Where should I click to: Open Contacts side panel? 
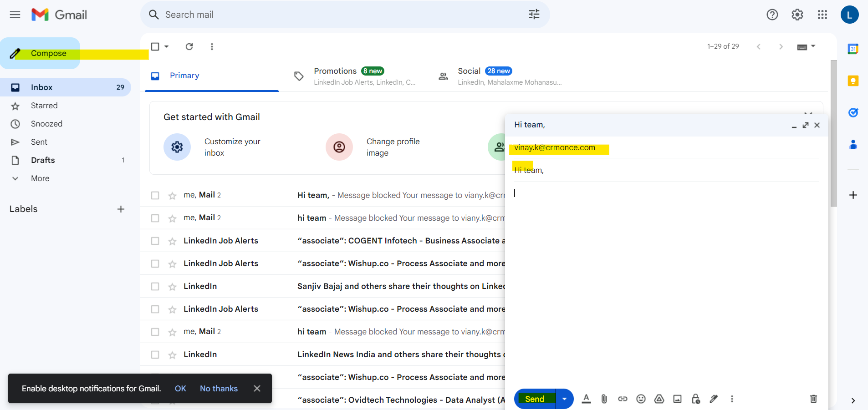tap(853, 145)
